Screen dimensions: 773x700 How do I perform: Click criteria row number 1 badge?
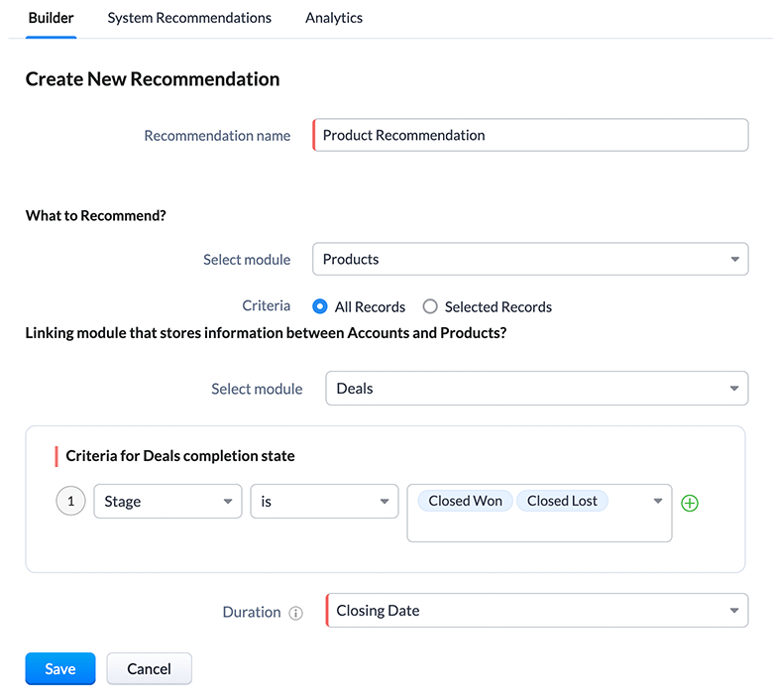(71, 501)
